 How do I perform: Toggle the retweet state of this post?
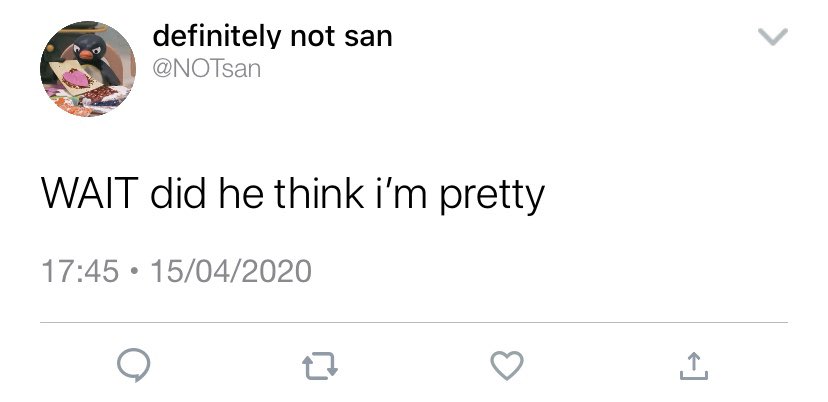click(319, 367)
